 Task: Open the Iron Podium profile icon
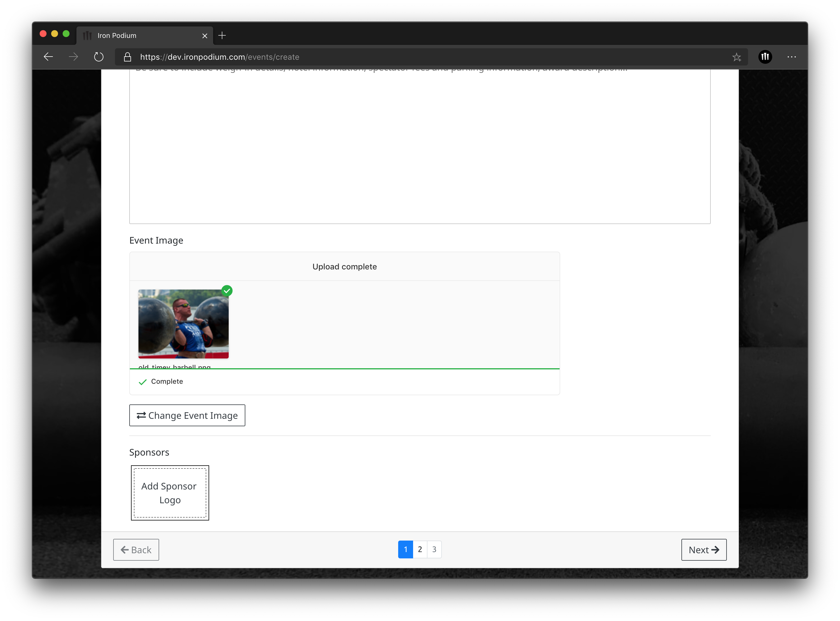tap(765, 57)
